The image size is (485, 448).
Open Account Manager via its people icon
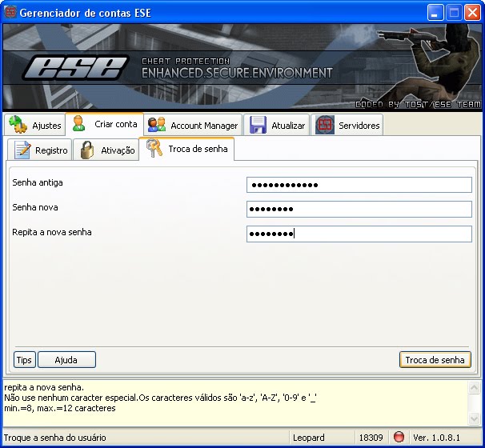157,125
